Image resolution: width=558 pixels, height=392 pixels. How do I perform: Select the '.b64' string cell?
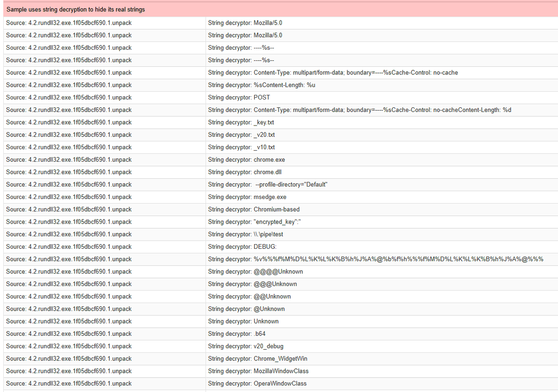tap(382, 334)
